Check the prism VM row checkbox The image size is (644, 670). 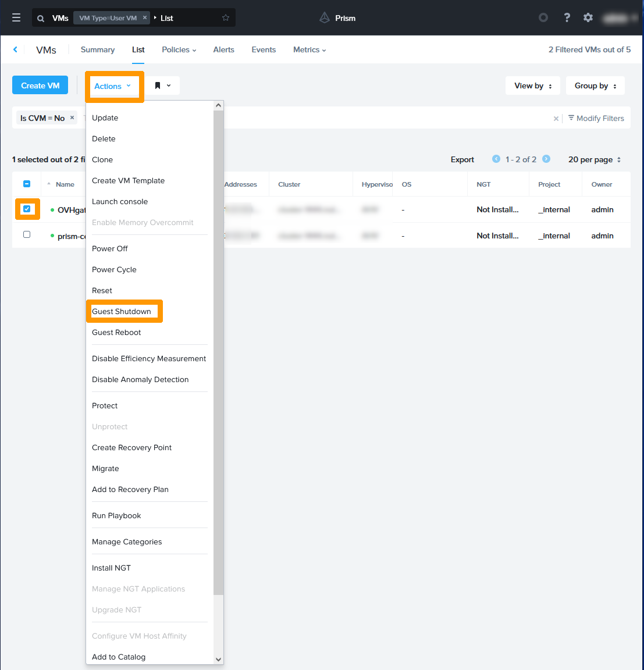click(x=27, y=235)
